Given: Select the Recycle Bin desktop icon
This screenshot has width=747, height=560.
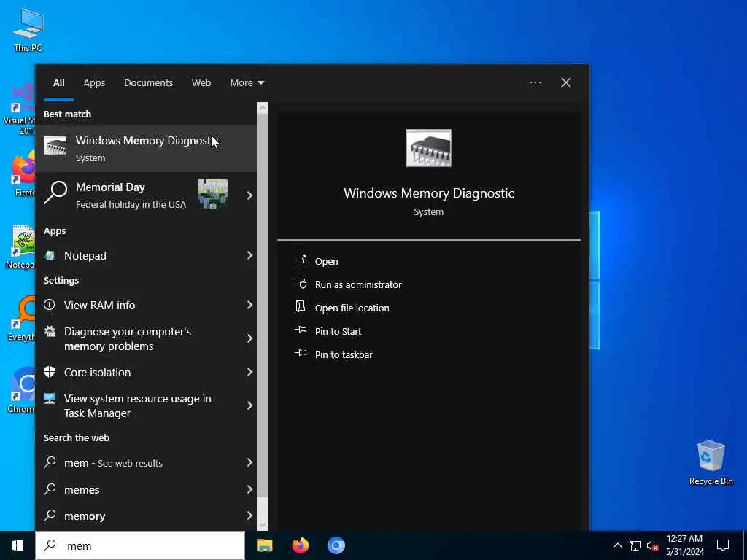Looking at the screenshot, I should point(711,463).
